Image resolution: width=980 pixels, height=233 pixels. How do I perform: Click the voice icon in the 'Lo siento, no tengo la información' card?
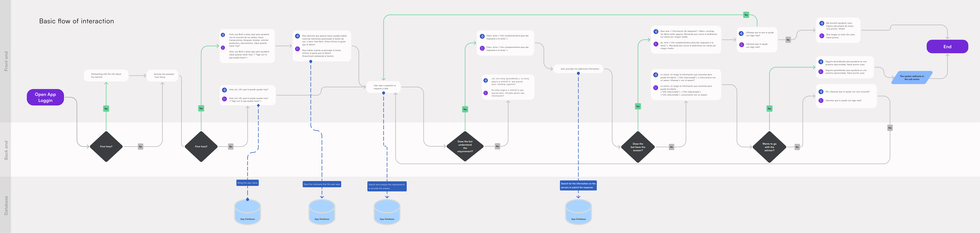coord(656,75)
